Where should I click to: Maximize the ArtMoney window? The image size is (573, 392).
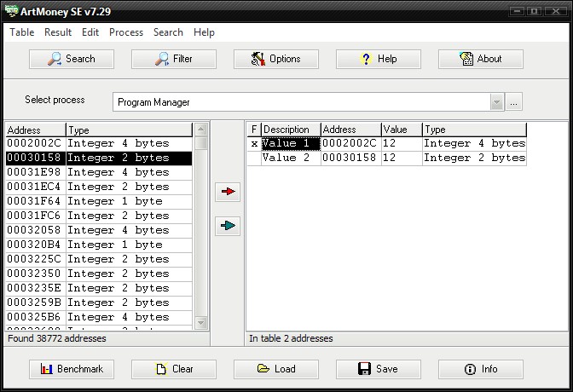pyautogui.click(x=535, y=11)
